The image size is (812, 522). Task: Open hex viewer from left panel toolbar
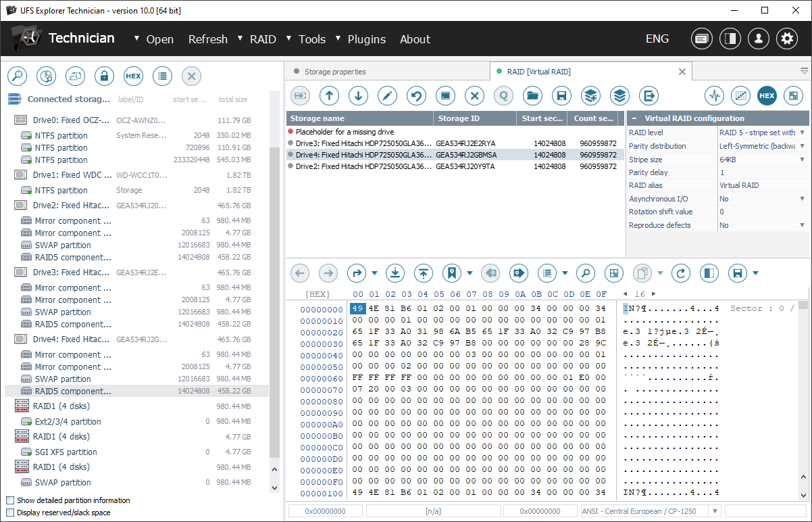tap(133, 76)
